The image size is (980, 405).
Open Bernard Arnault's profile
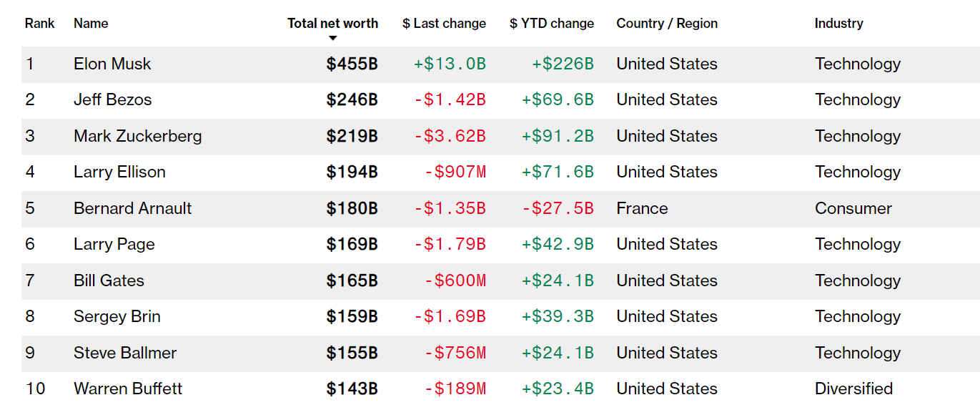pos(132,208)
